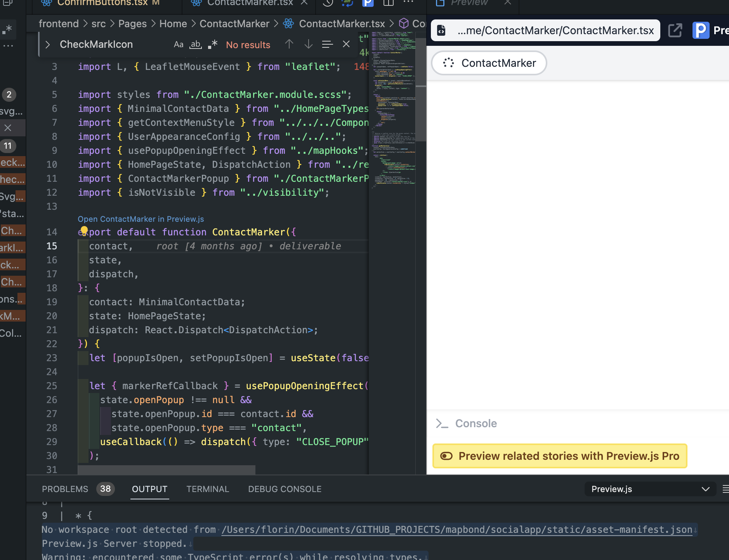Open the PROBLEMS panel showing 38 issues
Viewport: 729px width, 560px height.
[65, 489]
